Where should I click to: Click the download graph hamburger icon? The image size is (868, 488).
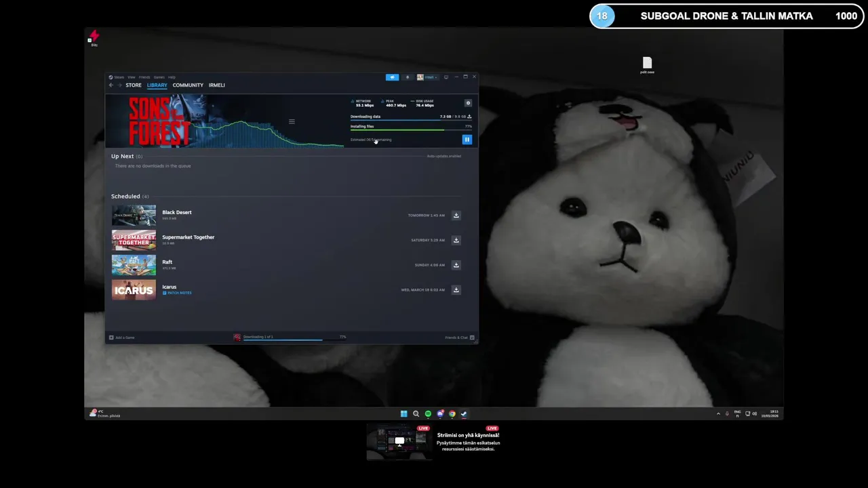pos(292,122)
